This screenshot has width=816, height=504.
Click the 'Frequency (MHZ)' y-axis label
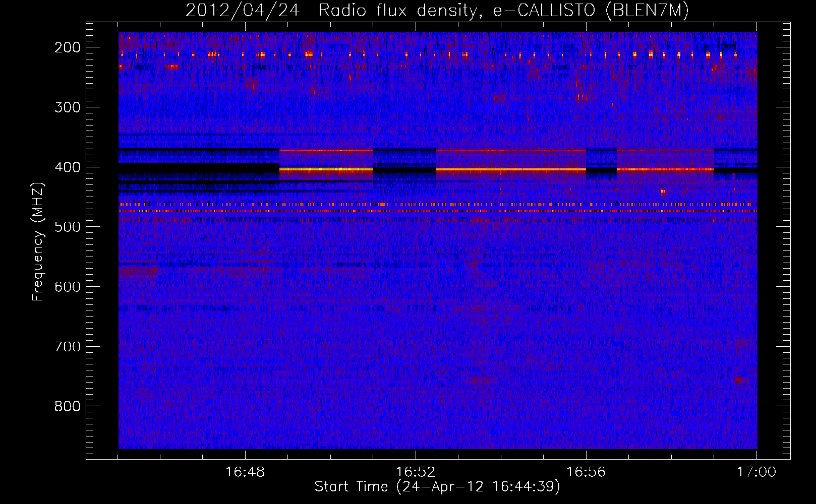(38, 242)
